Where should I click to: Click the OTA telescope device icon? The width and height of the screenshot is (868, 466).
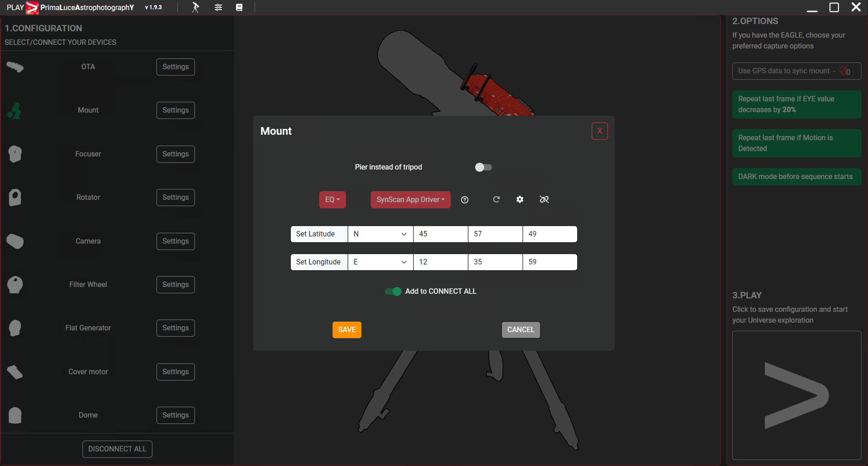[15, 67]
